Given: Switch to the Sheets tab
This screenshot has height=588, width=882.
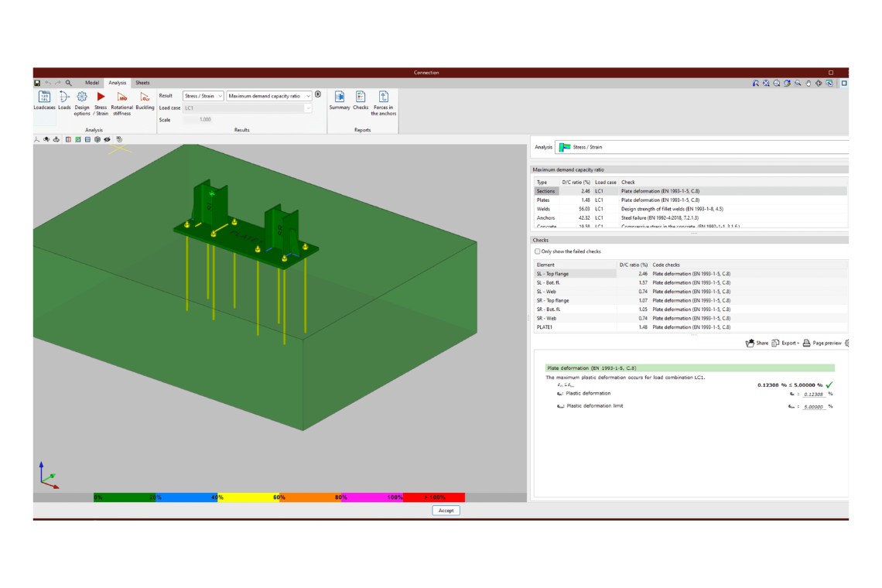Looking at the screenshot, I should [142, 83].
